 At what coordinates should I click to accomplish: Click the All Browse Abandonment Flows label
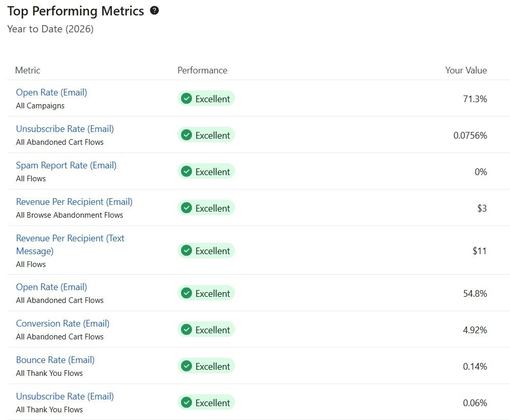pos(70,215)
